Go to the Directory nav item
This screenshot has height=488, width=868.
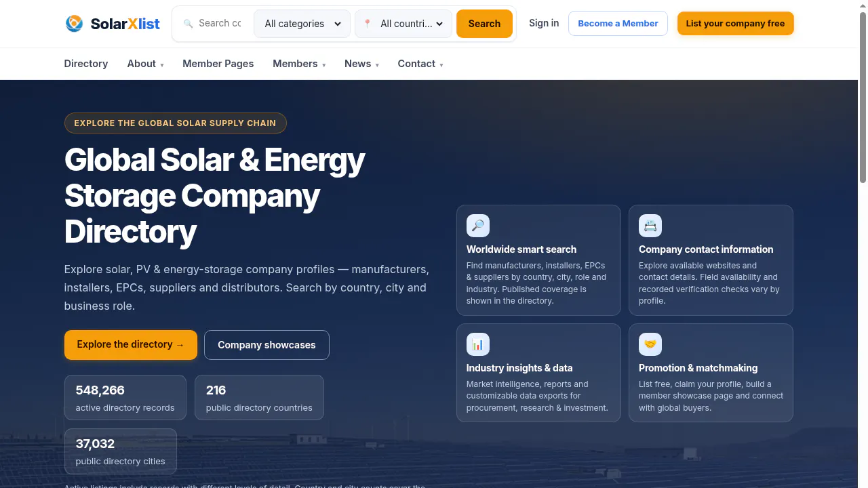[86, 64]
